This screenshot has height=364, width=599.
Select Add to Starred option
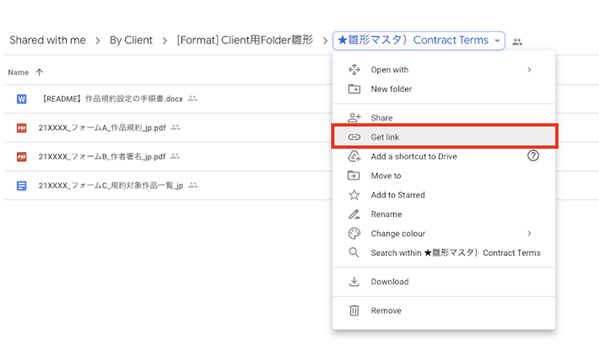(x=444, y=195)
